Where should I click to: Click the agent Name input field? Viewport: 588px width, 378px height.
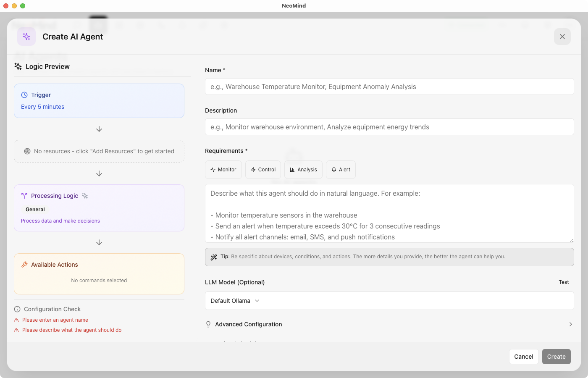click(x=389, y=87)
